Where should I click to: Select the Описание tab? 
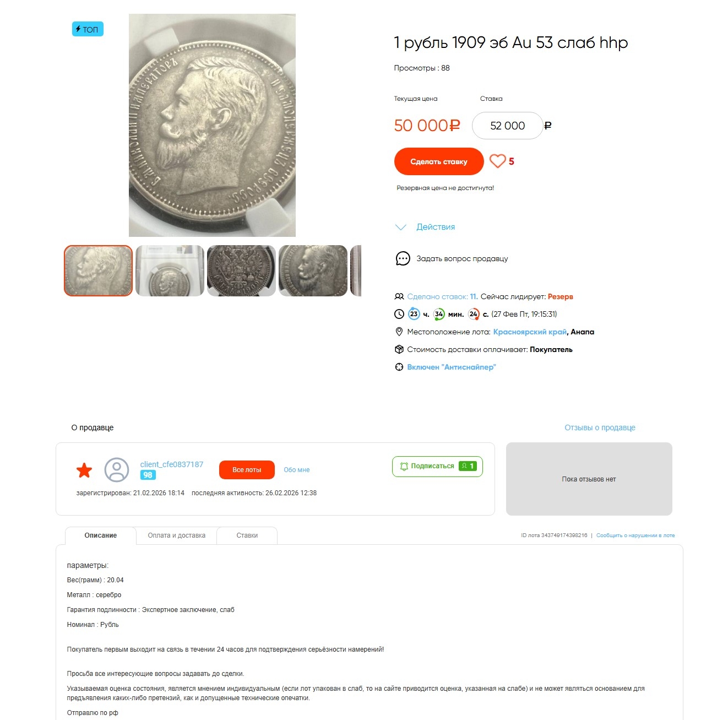click(101, 535)
